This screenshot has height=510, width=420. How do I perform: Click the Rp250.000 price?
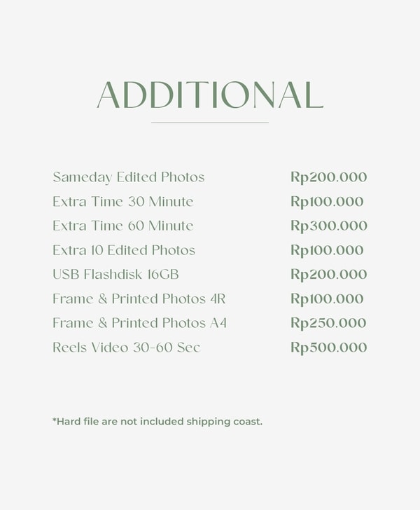[x=328, y=324]
